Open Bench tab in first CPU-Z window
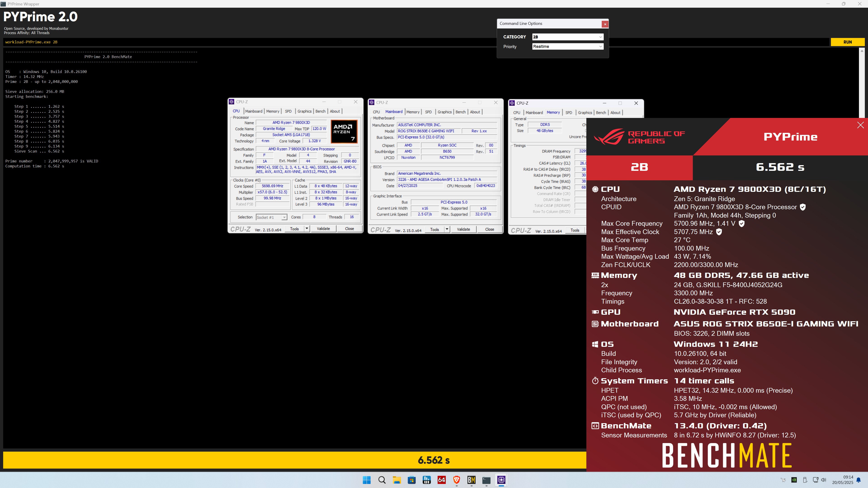868x488 pixels. [321, 111]
